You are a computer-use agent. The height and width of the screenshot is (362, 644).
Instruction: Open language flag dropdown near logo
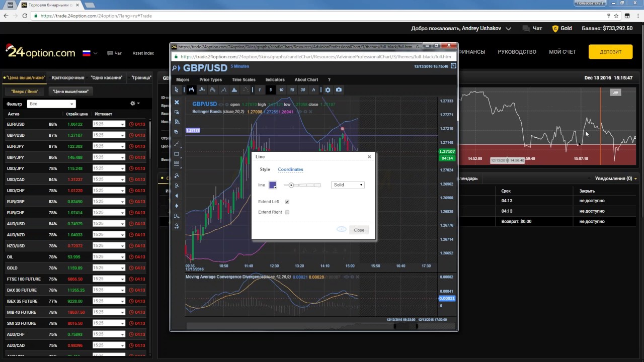[90, 53]
